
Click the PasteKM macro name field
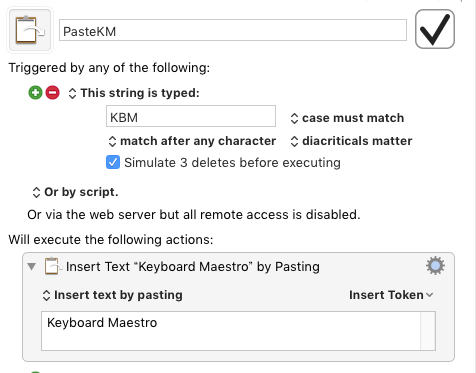[x=233, y=30]
